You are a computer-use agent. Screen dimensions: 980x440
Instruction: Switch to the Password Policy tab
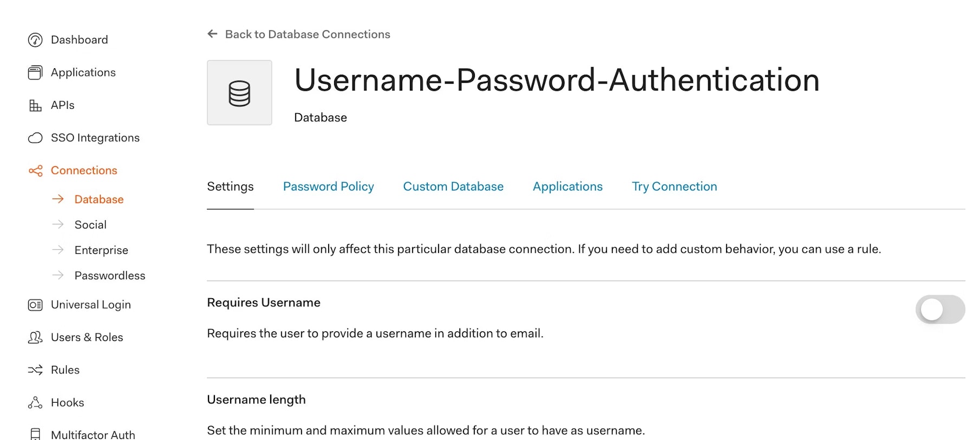[328, 186]
